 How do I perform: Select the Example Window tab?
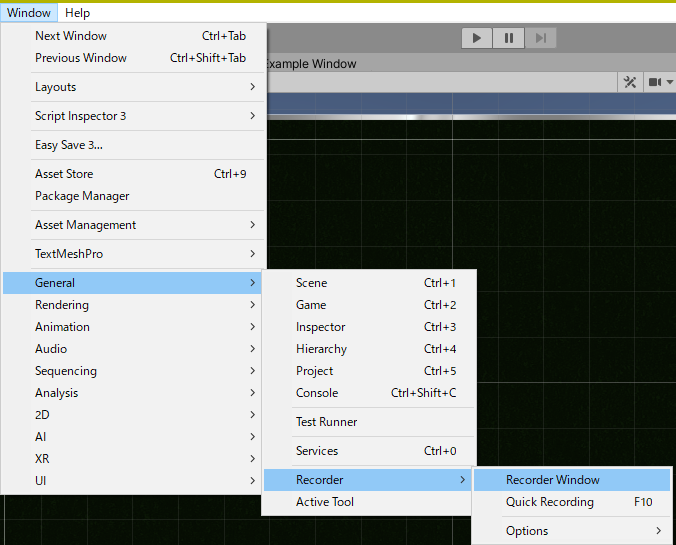click(311, 64)
